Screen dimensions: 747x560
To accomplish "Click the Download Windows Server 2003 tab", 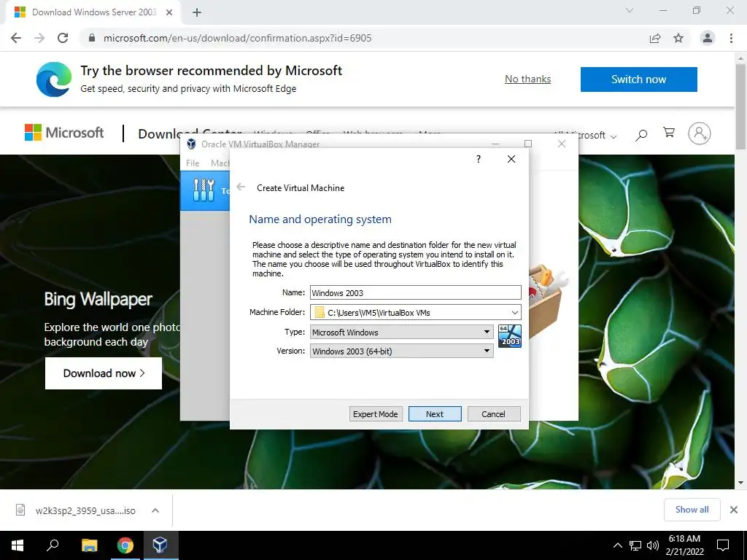I will tap(94, 12).
